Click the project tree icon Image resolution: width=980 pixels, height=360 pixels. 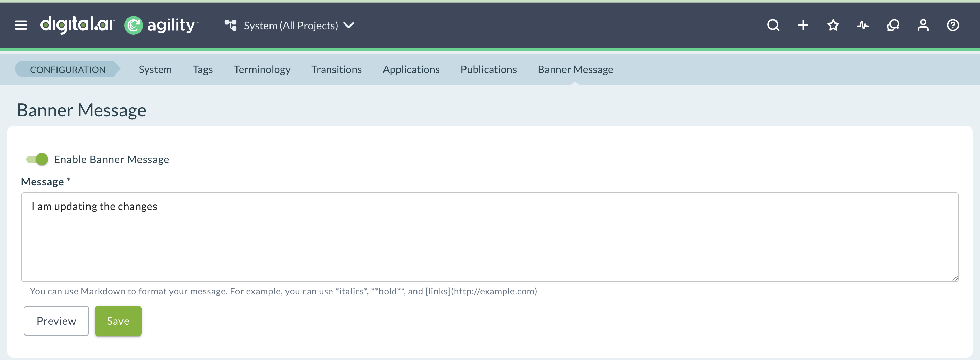click(x=231, y=26)
